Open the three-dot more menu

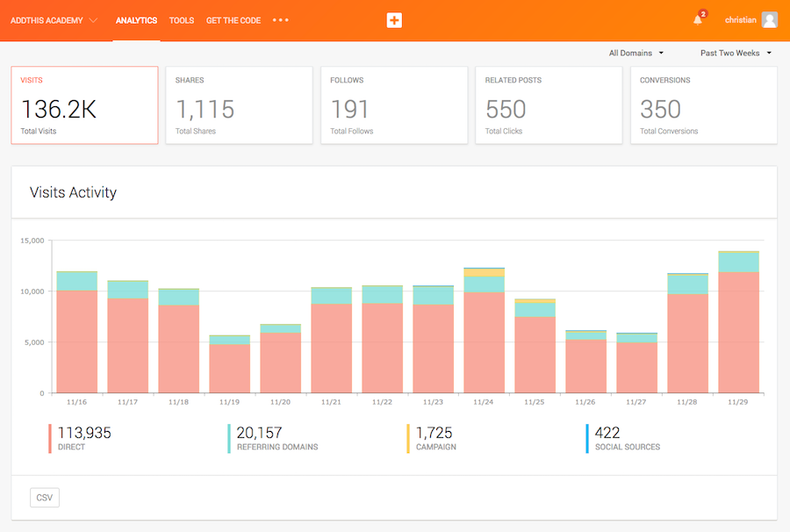coord(281,20)
